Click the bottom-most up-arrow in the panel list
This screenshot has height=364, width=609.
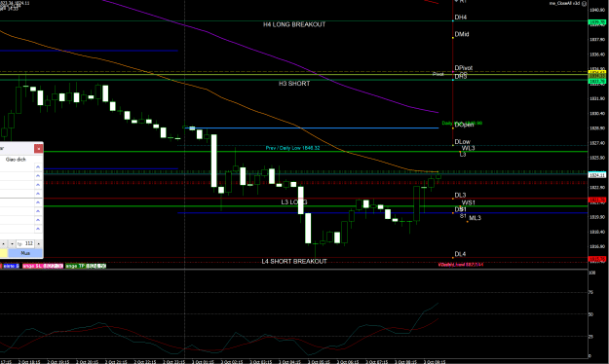[x=38, y=229]
